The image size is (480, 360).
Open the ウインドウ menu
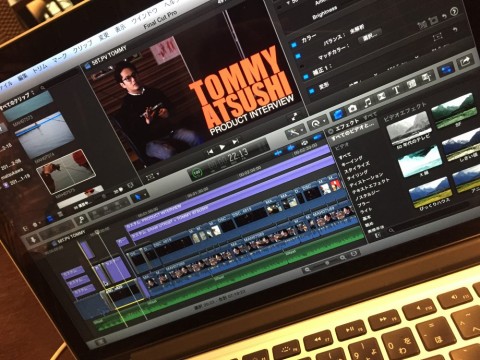point(145,16)
